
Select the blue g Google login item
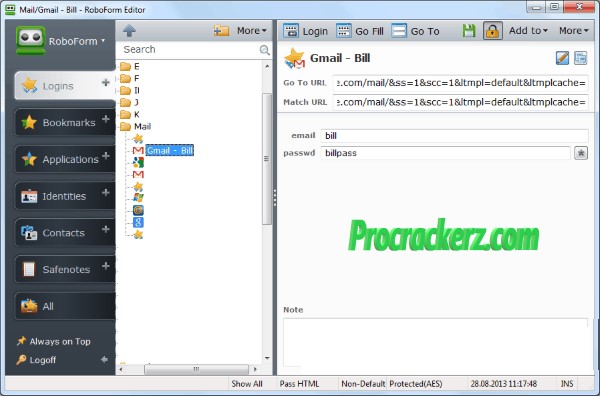[138, 222]
